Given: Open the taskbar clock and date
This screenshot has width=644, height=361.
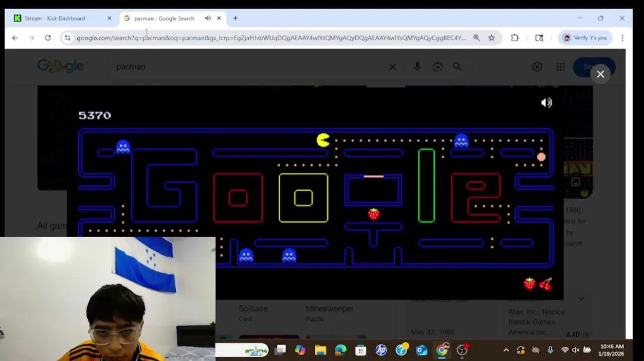Looking at the screenshot, I should 611,350.
